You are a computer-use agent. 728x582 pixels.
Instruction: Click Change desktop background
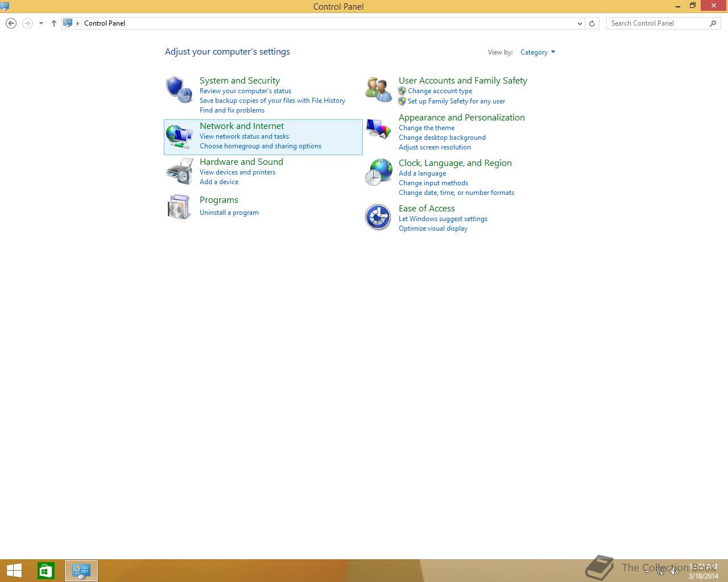point(442,138)
